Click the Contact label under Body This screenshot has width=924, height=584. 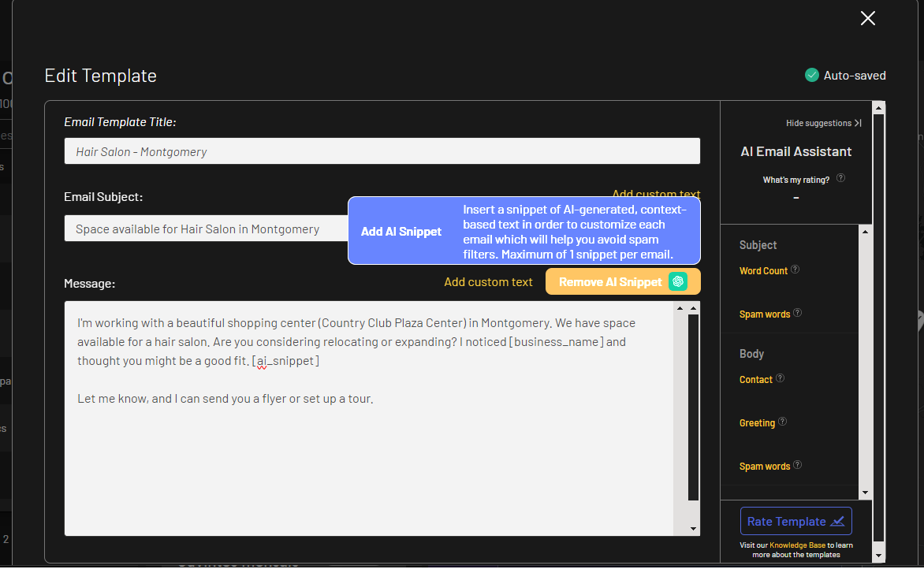point(755,380)
